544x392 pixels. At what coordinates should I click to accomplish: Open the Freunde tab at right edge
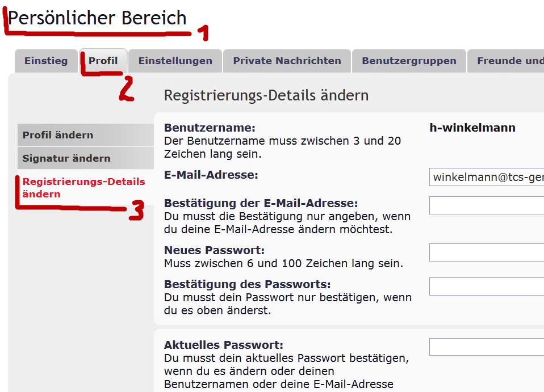point(509,61)
